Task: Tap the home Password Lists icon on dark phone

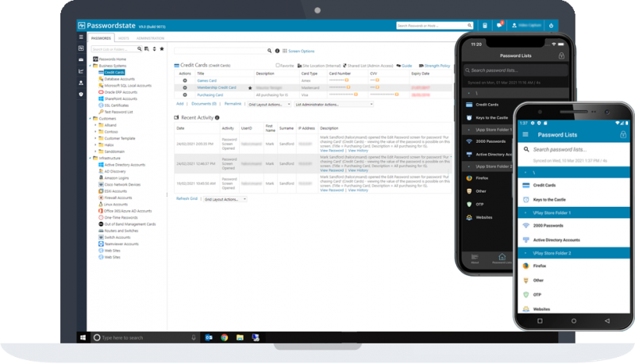Action: 502,258
